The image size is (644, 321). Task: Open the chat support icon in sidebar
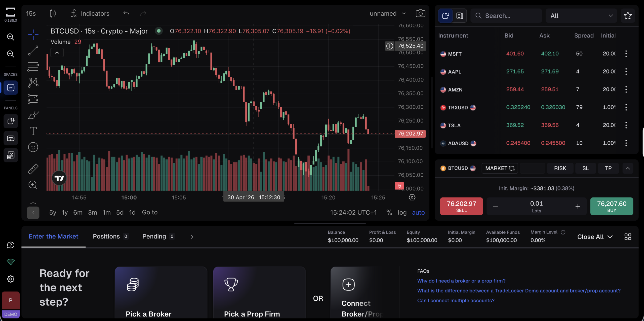tap(11, 245)
